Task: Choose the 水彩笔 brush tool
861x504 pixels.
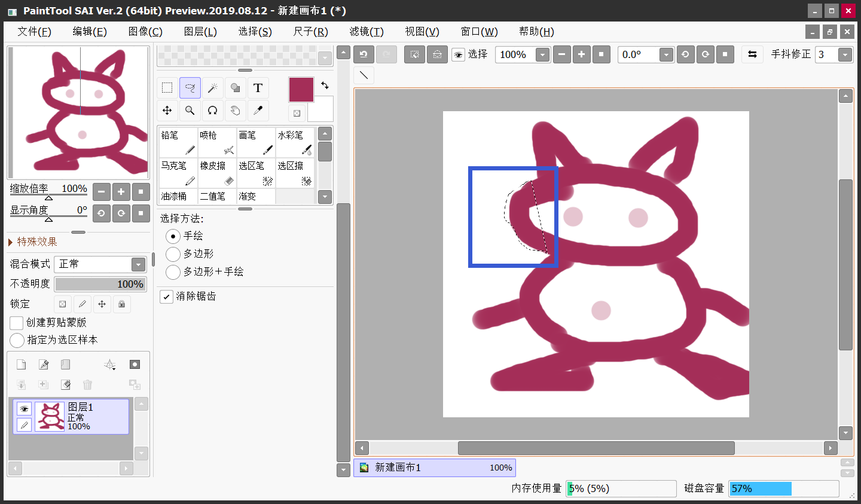Action: 295,142
